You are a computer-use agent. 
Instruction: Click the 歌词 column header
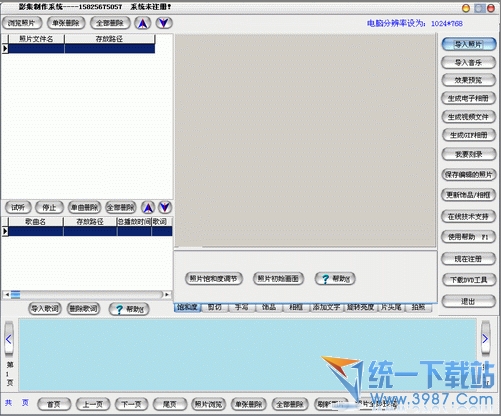162,222
